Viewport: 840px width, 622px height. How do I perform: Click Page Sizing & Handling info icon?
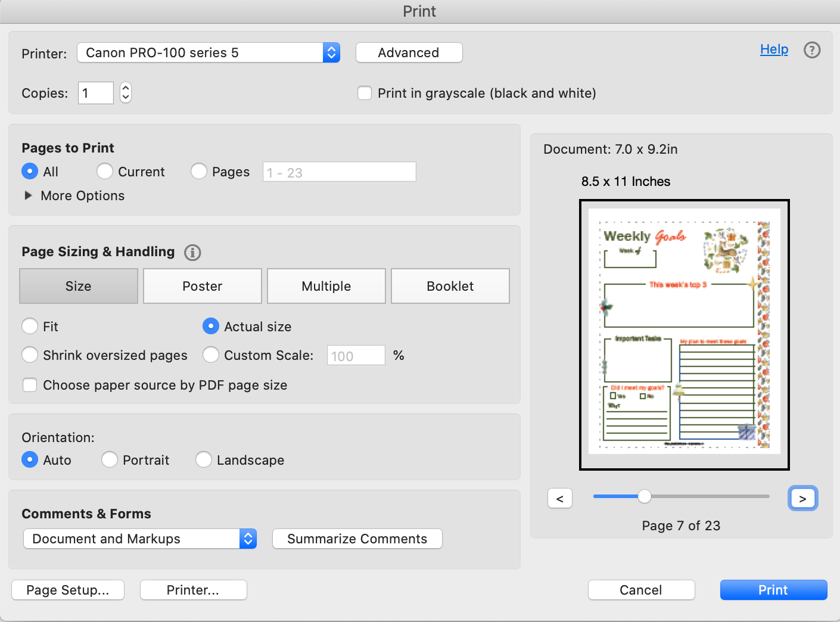click(192, 253)
